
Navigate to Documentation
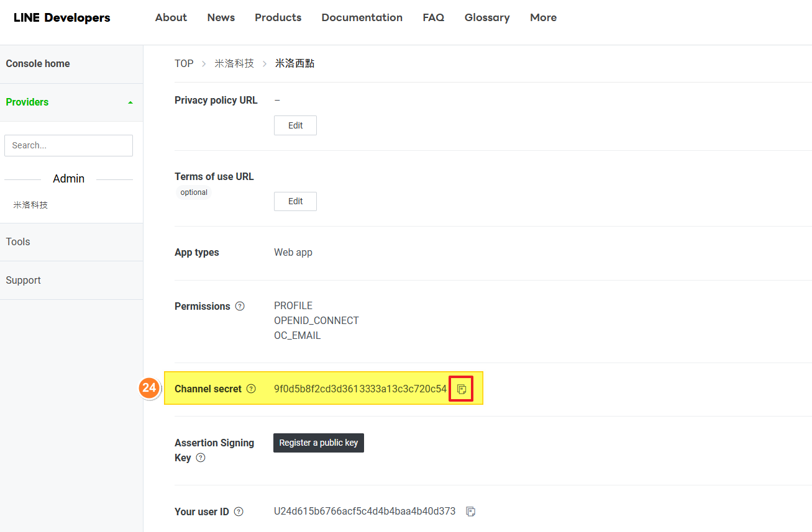coord(362,17)
